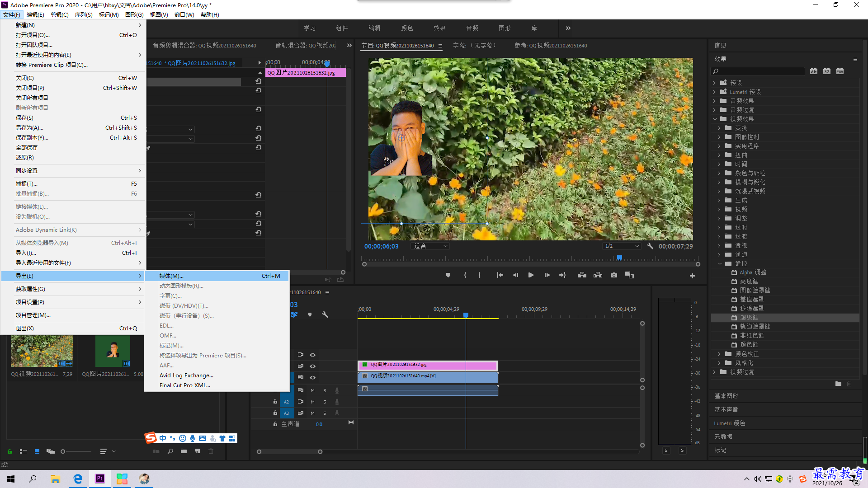868x488 pixels.
Task: Open timeline display settings wrench
Action: (x=325, y=314)
